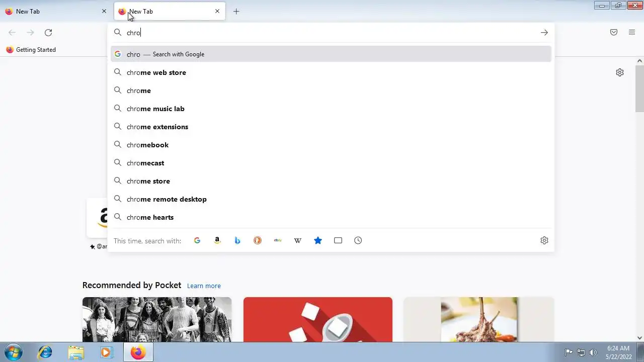Image resolution: width=644 pixels, height=362 pixels.
Task: Click the Back navigation arrow
Action: [12, 32]
